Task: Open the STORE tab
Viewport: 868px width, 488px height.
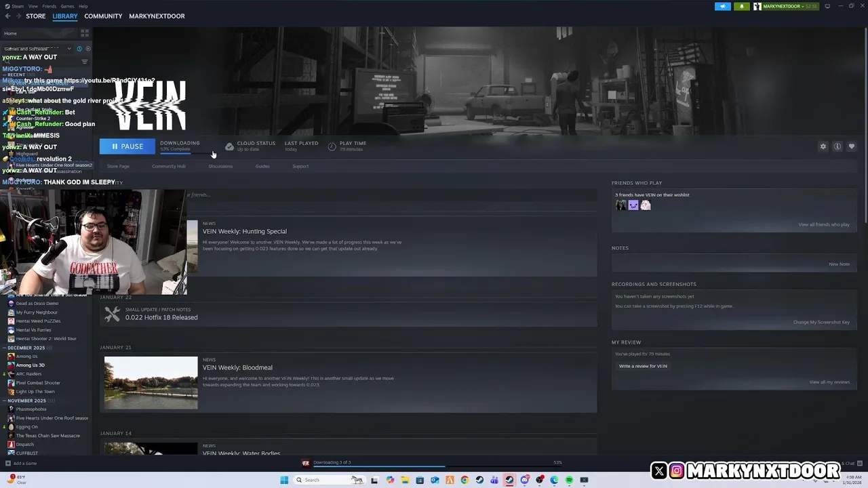Action: (x=35, y=16)
